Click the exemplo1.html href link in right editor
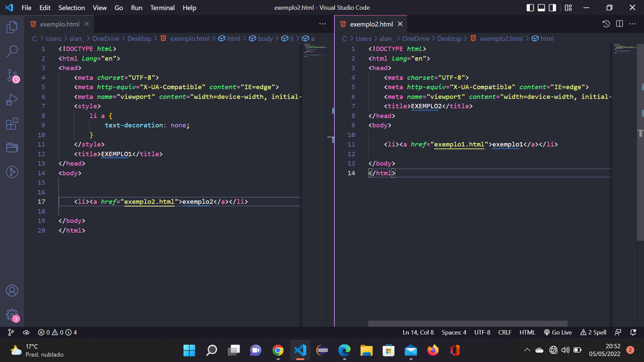This screenshot has height=362, width=644. (459, 144)
